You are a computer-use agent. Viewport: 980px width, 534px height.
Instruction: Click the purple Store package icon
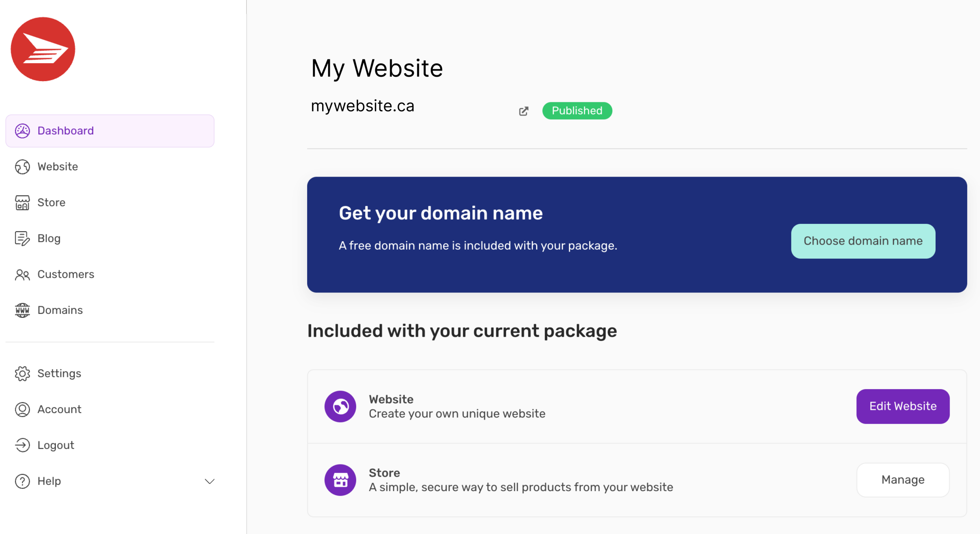[x=340, y=480]
